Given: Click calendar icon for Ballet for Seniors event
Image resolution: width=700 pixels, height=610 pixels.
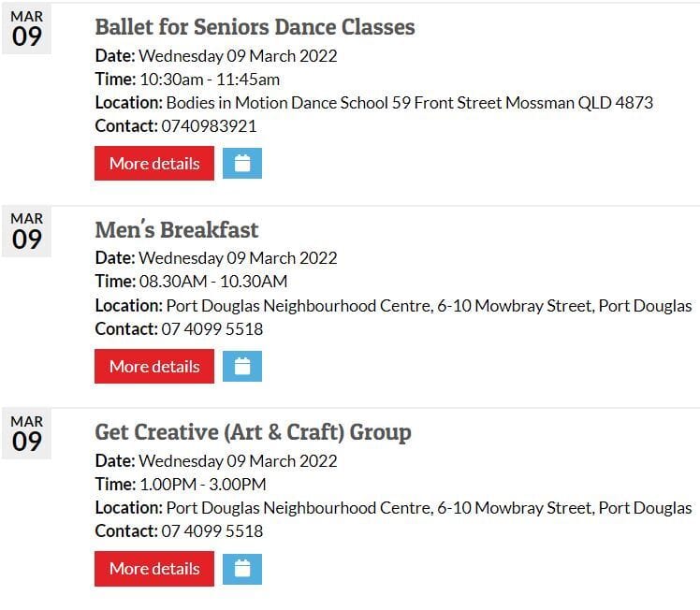Looking at the screenshot, I should point(242,164).
